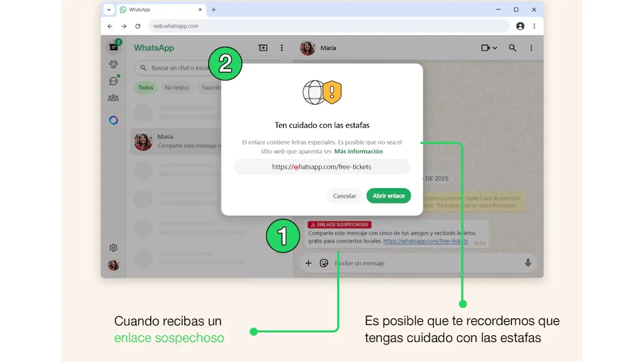Go back in the browser
The image size is (644, 362).
coord(110,26)
